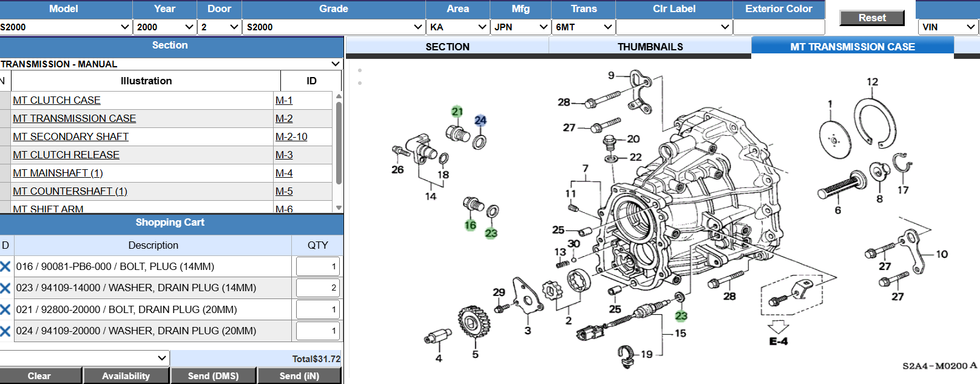Open the Model dropdown showing S2000
Image resolution: width=980 pixels, height=384 pixels.
point(66,27)
